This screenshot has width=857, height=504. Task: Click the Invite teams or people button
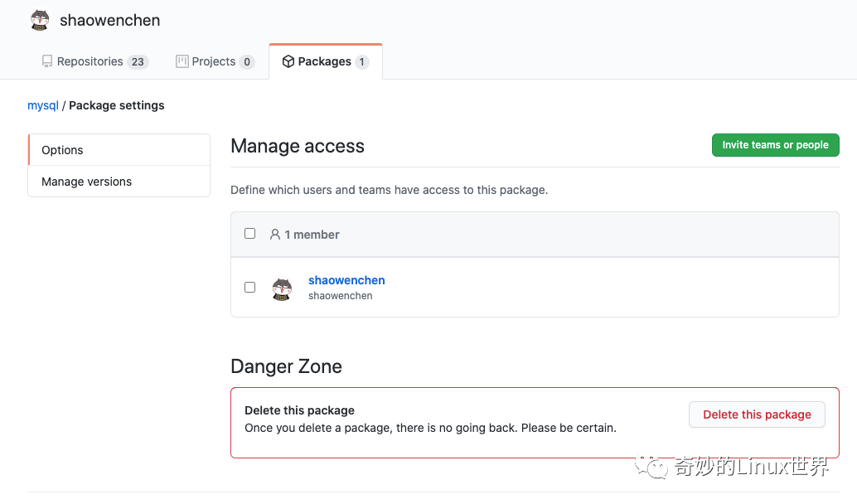[x=774, y=144]
